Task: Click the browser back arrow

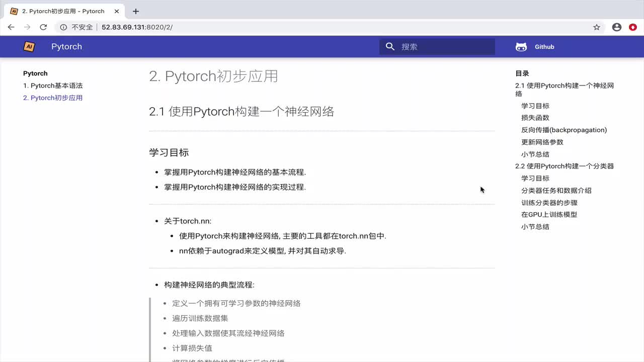Action: coord(11,27)
